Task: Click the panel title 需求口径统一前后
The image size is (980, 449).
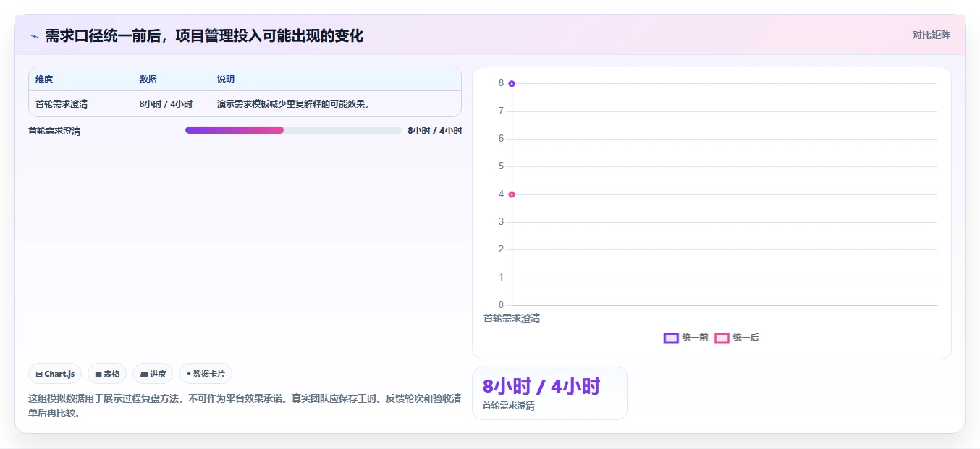Action: click(204, 35)
